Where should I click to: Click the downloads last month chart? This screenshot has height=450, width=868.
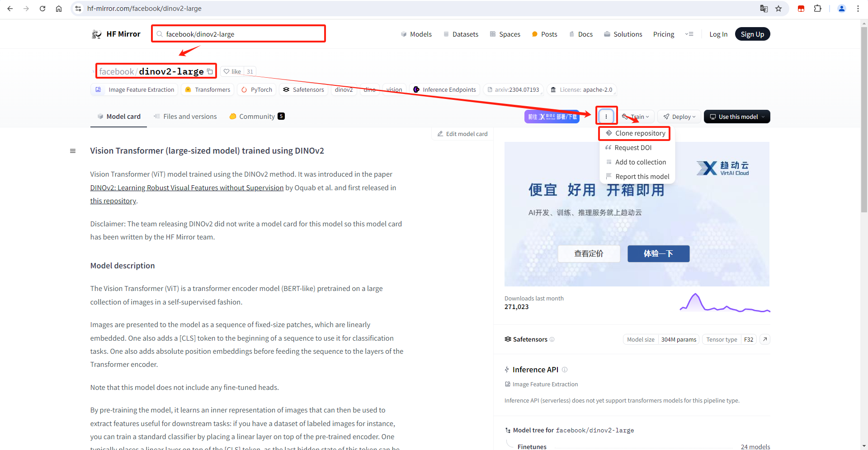[725, 303]
